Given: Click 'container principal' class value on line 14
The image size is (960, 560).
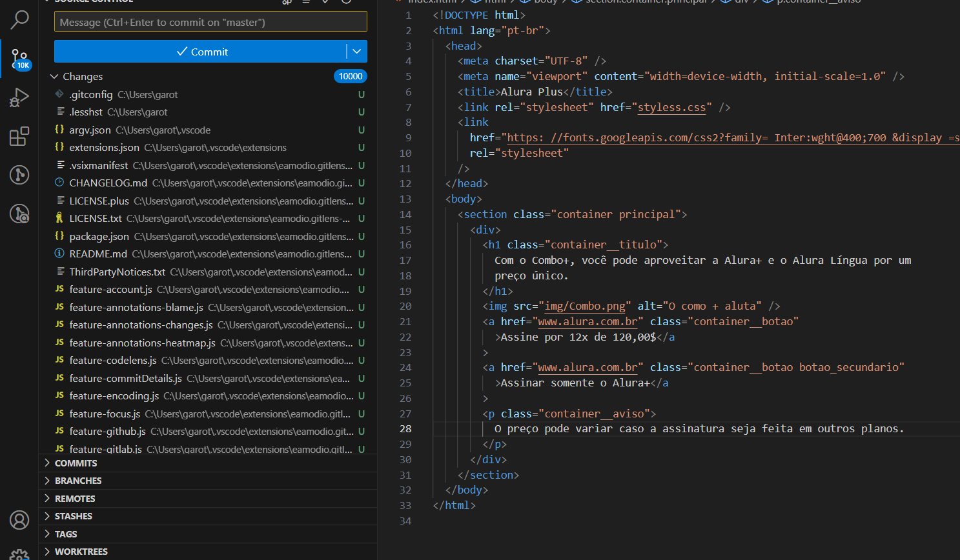Looking at the screenshot, I should pos(616,214).
